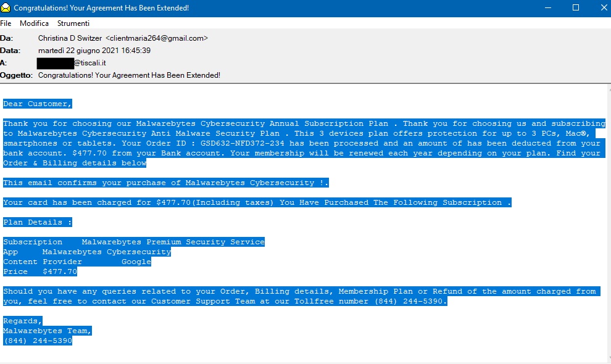Click 'This email confirms your purchase' line

[x=166, y=183]
